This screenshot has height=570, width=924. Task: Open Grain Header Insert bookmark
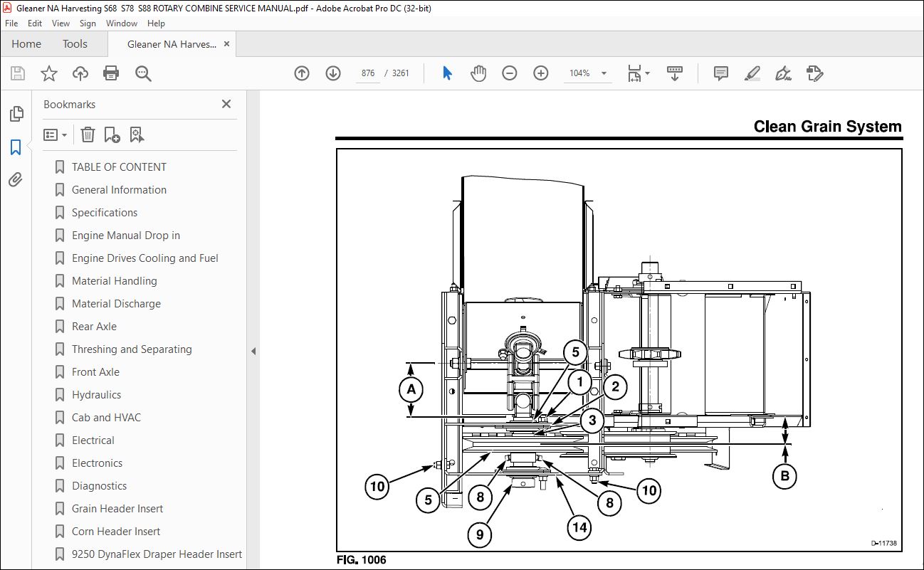(x=117, y=509)
